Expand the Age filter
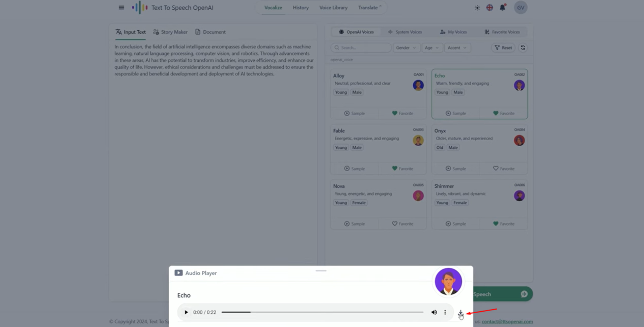Screen dimensions: 644x327 [432, 47]
